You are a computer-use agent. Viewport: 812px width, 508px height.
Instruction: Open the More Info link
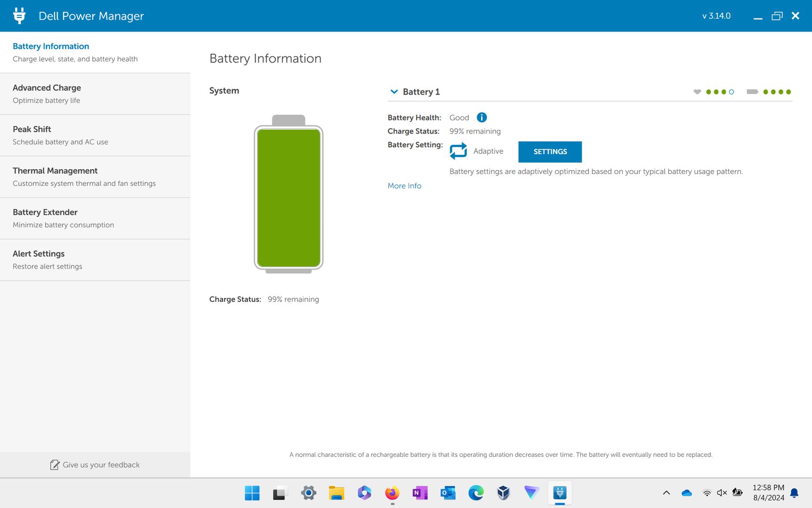(x=404, y=186)
